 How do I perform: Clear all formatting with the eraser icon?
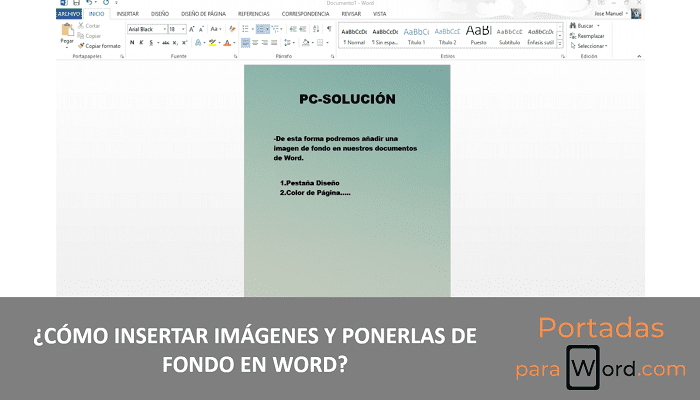[232, 29]
